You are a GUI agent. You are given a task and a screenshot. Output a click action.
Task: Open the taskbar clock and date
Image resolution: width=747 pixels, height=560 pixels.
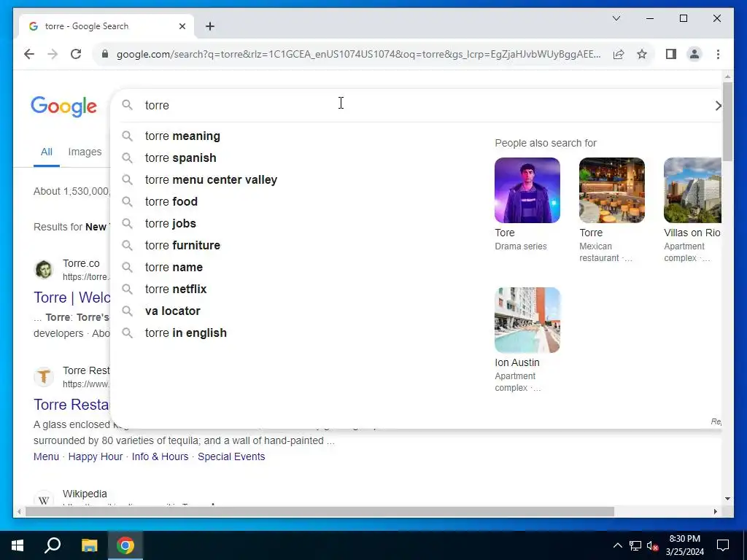[684, 545]
